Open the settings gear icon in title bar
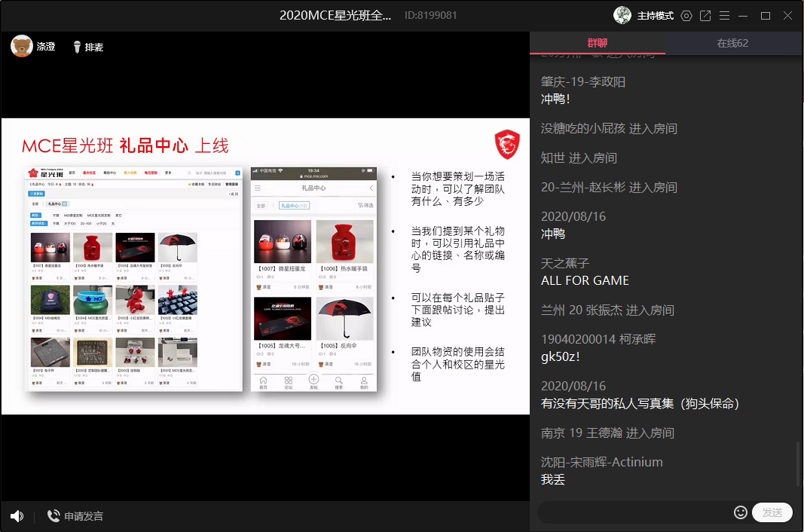This screenshot has width=804, height=532. point(686,16)
